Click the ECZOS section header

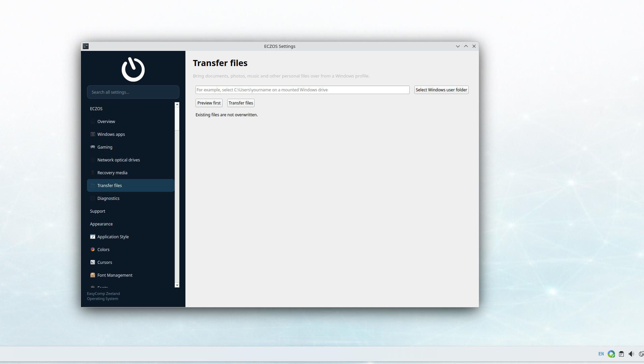pyautogui.click(x=96, y=109)
